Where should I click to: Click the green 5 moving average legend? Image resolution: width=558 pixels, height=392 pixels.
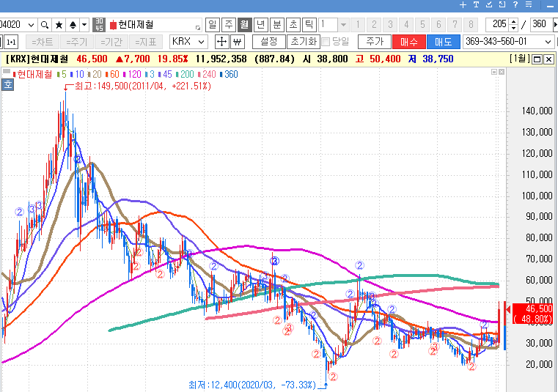[x=62, y=74]
